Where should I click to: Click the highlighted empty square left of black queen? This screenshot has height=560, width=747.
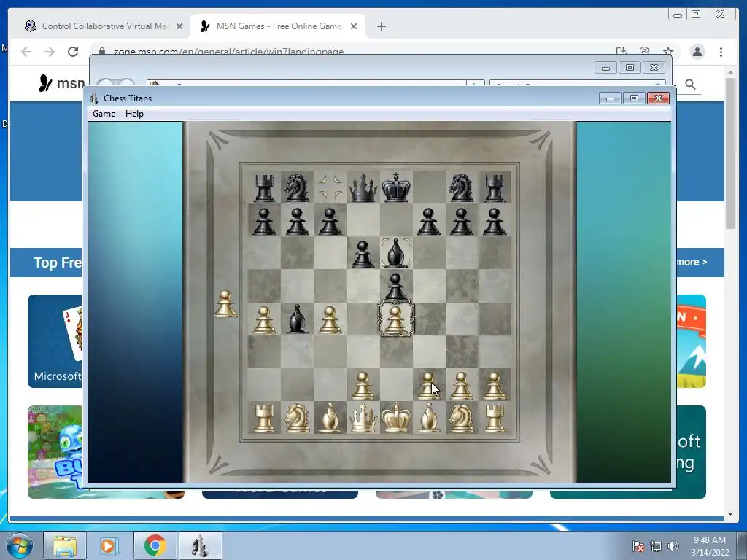330,187
